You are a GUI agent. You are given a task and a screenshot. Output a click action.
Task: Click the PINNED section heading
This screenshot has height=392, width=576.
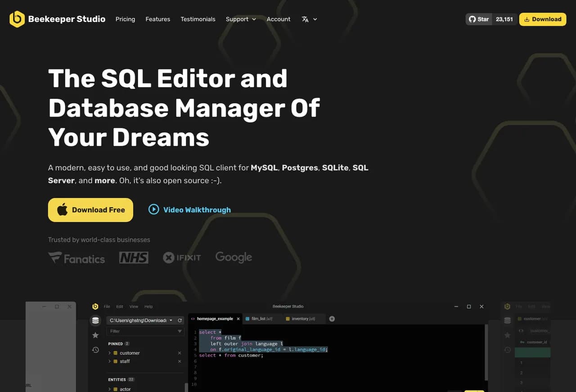[x=115, y=344]
